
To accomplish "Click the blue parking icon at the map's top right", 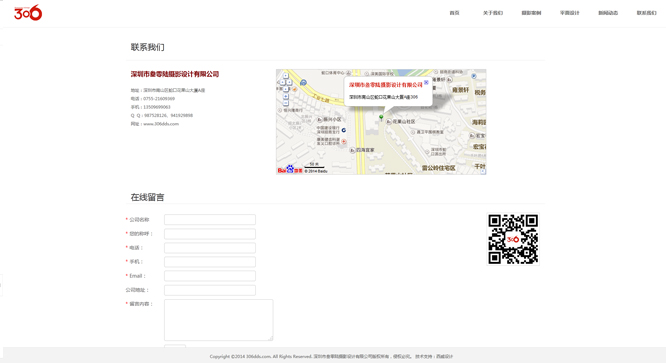I will pyautogui.click(x=474, y=76).
